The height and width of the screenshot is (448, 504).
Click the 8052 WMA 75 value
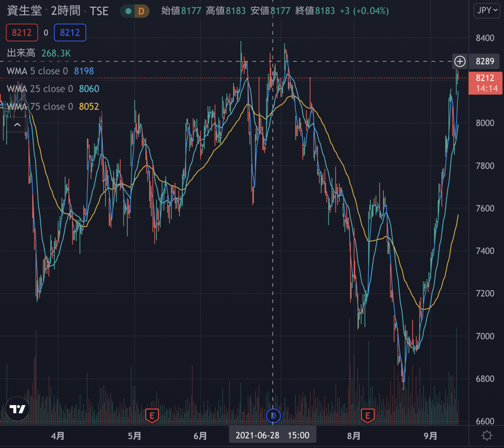tap(89, 107)
